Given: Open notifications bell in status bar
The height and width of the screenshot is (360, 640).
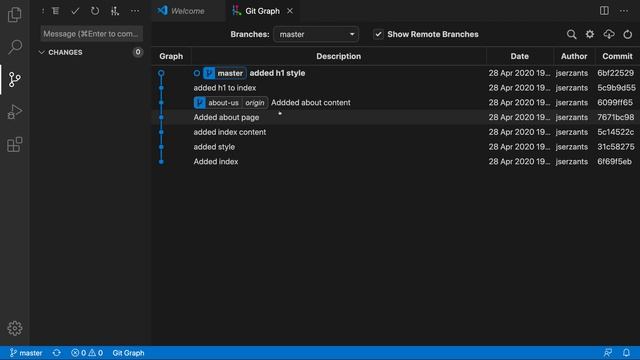Looking at the screenshot, I should pyautogui.click(x=626, y=353).
